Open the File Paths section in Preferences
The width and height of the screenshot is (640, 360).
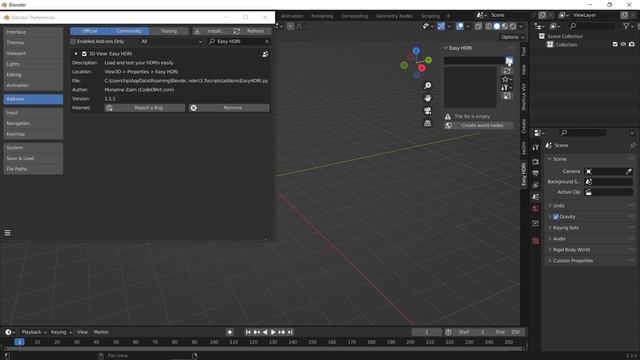click(x=33, y=169)
